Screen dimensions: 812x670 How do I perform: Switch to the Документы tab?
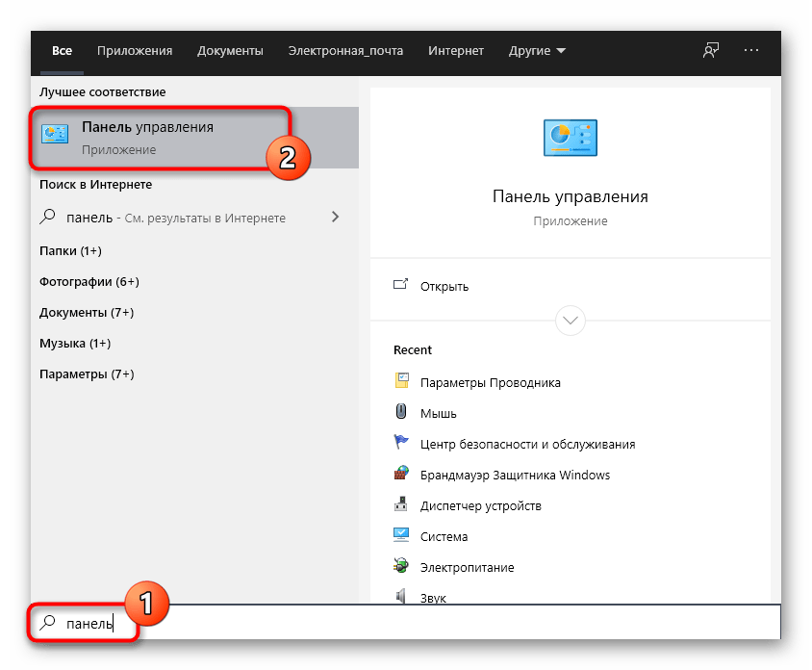[230, 51]
